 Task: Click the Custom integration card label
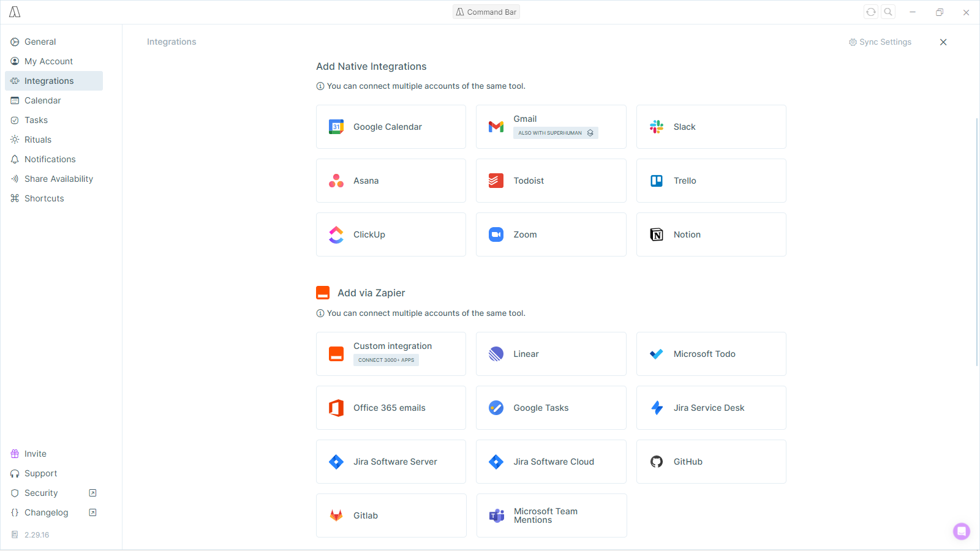coord(393,346)
